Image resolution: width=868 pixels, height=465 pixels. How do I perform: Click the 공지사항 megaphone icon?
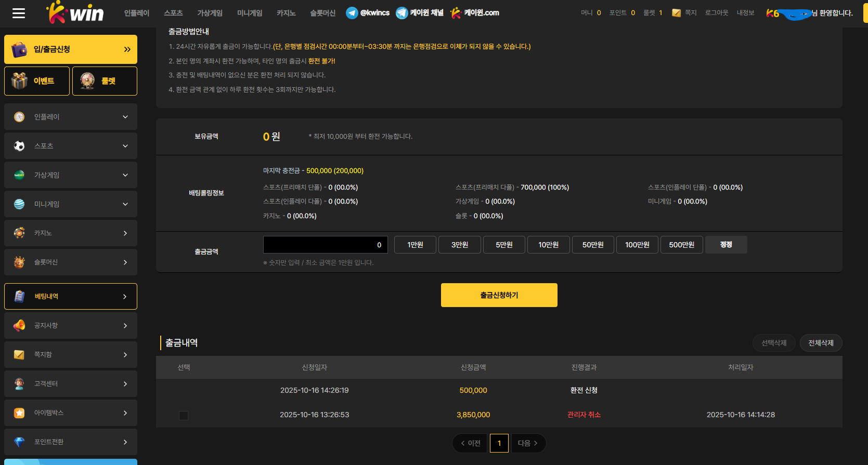coord(19,325)
